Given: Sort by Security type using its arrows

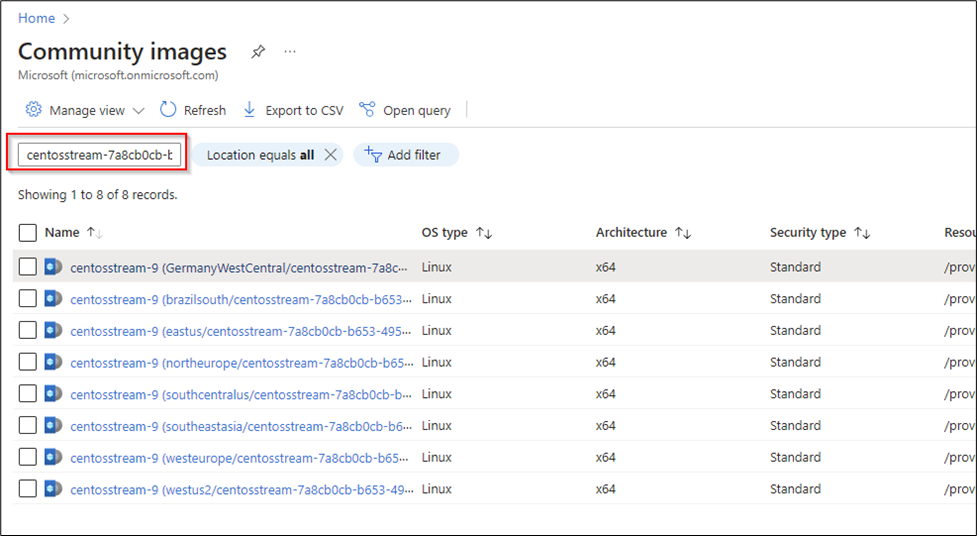Looking at the screenshot, I should point(862,232).
